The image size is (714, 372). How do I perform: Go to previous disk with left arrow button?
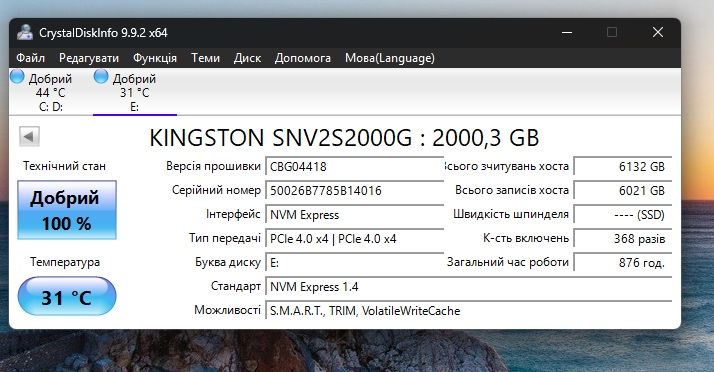pyautogui.click(x=29, y=136)
